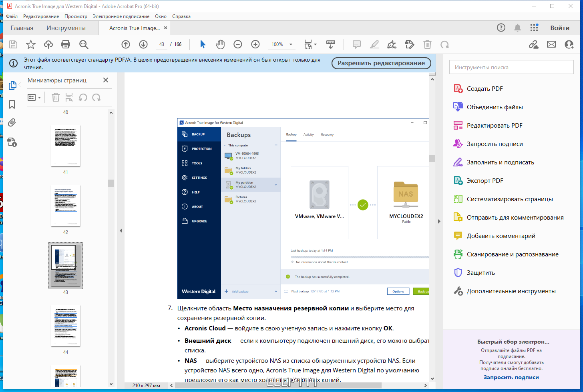Open the bookmarks panel icon
583x392 pixels.
(12, 104)
